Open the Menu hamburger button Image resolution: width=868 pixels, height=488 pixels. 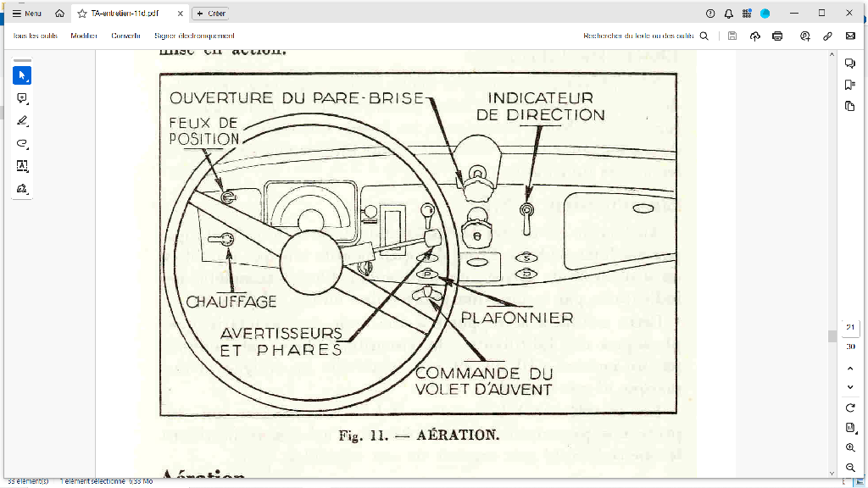(x=26, y=14)
